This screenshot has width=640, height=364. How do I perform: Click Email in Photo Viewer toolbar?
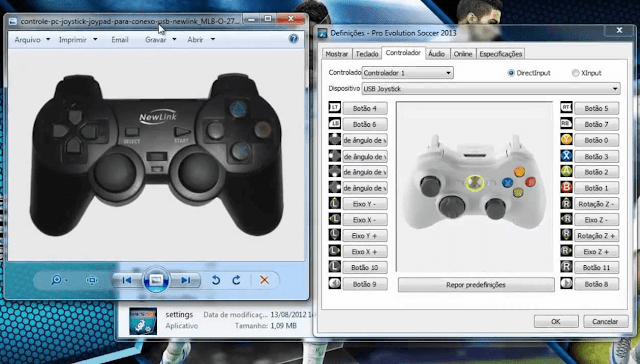click(x=120, y=40)
